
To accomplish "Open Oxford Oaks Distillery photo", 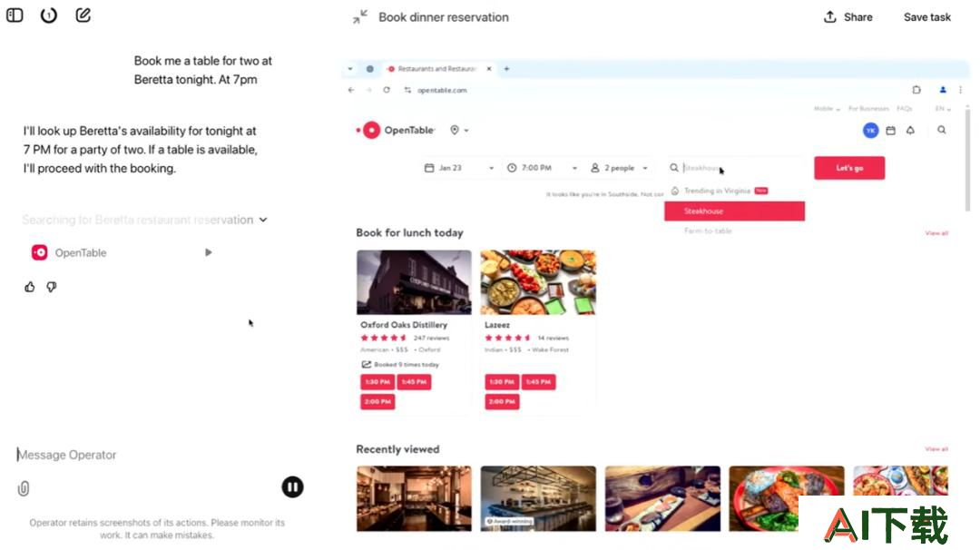I will (414, 282).
